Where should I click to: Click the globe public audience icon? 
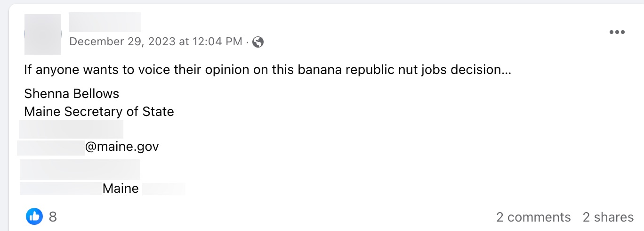[258, 42]
